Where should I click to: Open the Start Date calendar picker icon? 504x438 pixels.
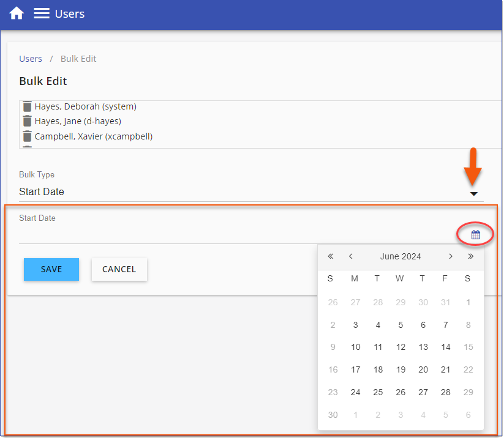(476, 235)
